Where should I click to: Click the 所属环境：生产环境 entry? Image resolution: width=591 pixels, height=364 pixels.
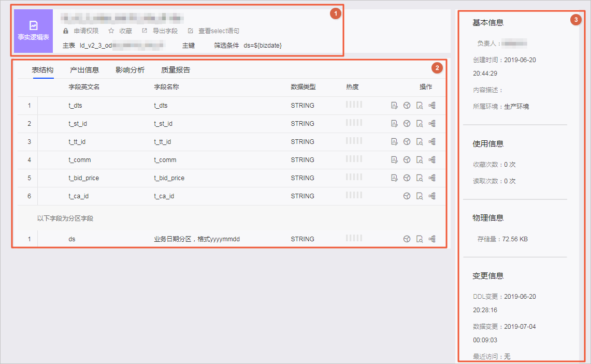[x=501, y=107]
